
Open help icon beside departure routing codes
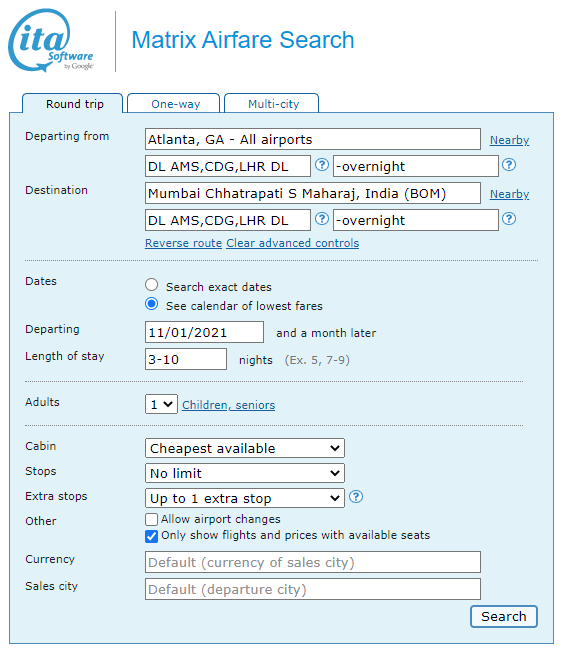(322, 165)
